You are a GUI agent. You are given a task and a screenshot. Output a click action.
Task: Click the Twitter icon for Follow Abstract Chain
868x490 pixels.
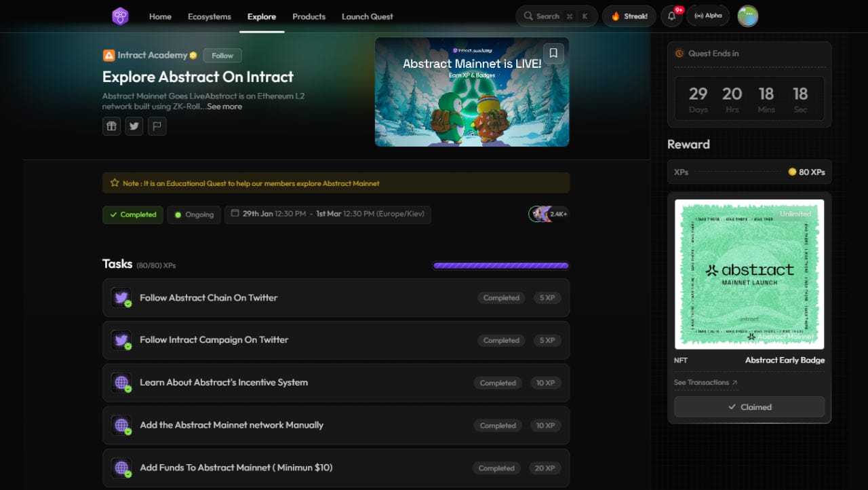[x=121, y=298]
